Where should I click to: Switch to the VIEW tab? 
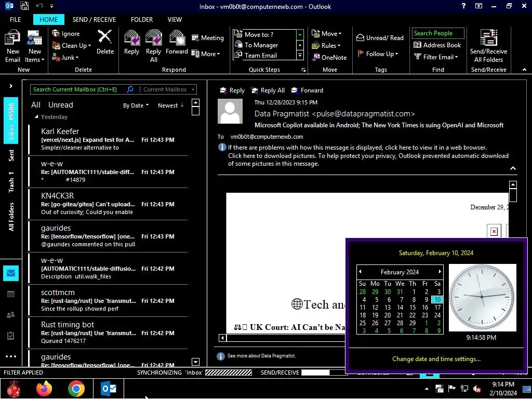click(175, 20)
